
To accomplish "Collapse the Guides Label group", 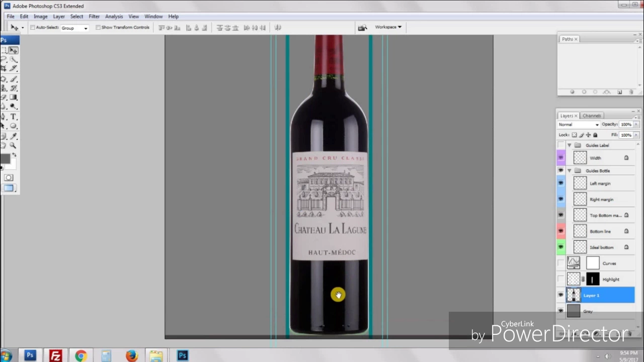I will tap(570, 145).
